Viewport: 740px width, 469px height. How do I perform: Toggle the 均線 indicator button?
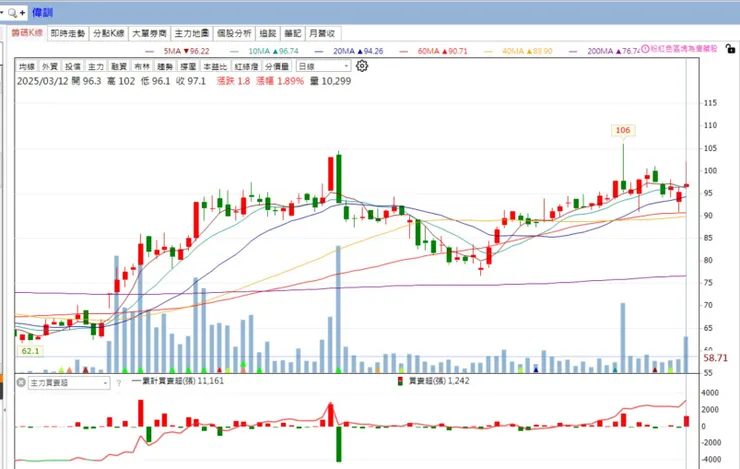click(x=27, y=67)
